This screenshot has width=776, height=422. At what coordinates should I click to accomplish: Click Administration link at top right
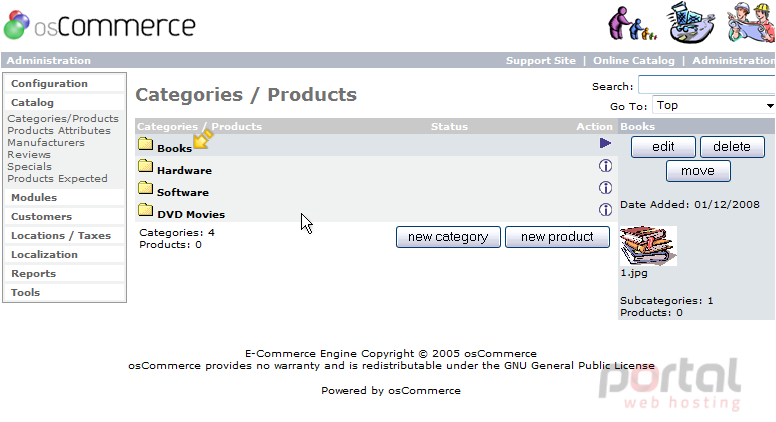pos(733,61)
